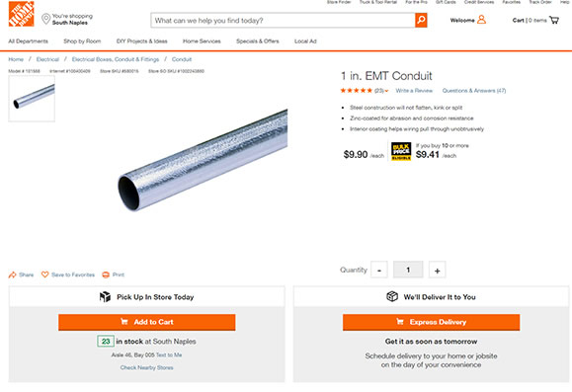Click inside the product search field

(283, 21)
